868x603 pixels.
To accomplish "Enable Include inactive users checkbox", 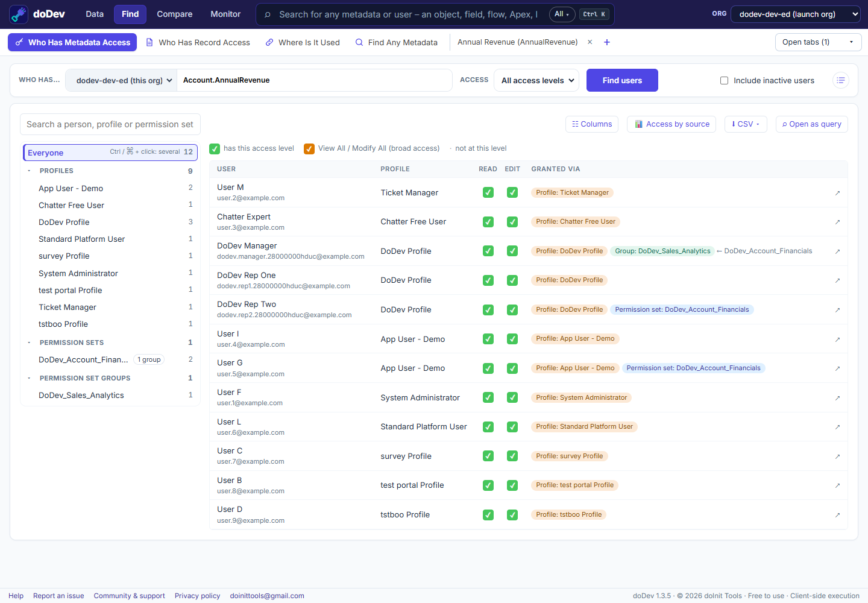I will pyautogui.click(x=724, y=80).
